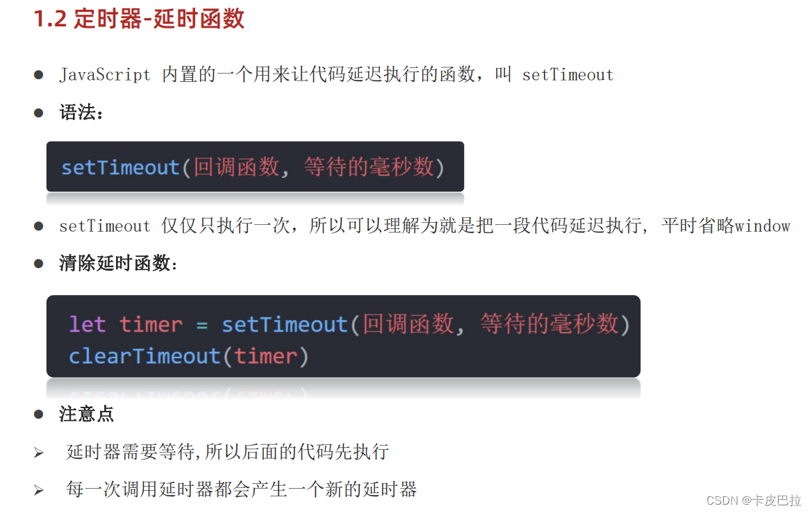Click the word window at line end

coord(762,226)
